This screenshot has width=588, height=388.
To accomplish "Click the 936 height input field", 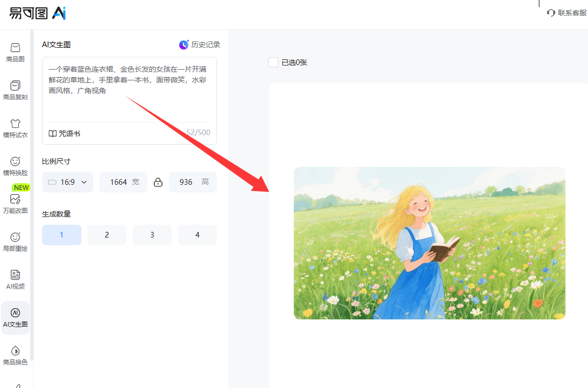I will click(193, 182).
